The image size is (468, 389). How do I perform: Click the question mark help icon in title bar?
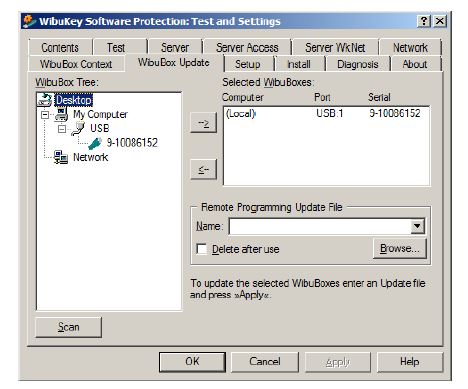click(x=424, y=21)
